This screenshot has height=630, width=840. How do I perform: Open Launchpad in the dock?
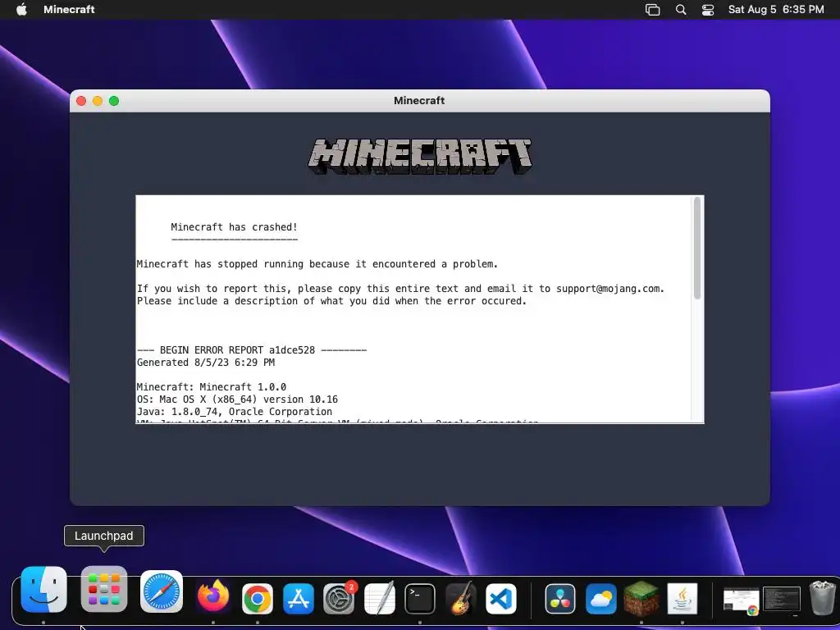104,589
